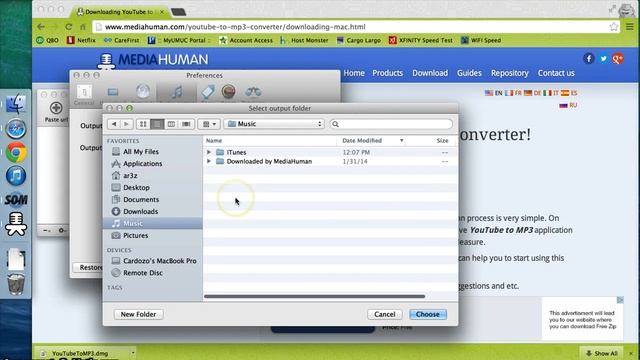
Task: Select Music in sidebar
Action: [153, 223]
